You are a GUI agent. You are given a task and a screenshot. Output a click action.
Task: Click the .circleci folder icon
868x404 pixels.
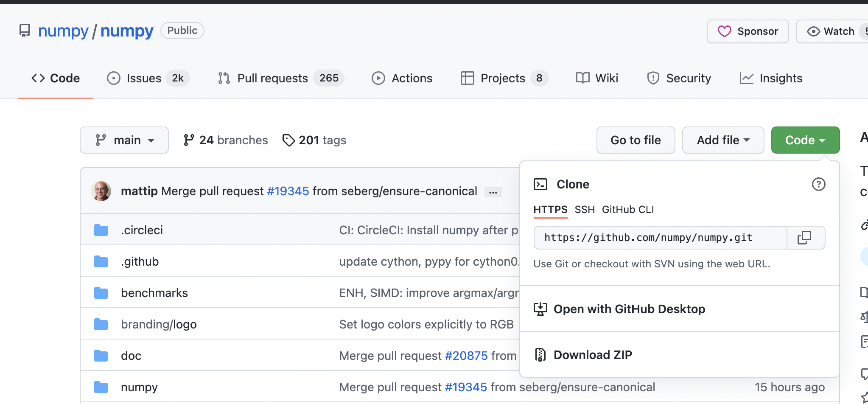(x=101, y=230)
